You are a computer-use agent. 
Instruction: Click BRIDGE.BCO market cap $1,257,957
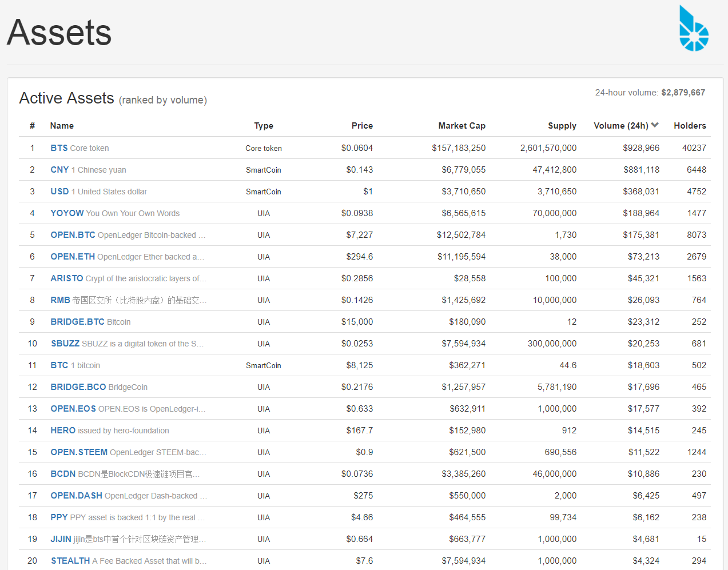463,387
